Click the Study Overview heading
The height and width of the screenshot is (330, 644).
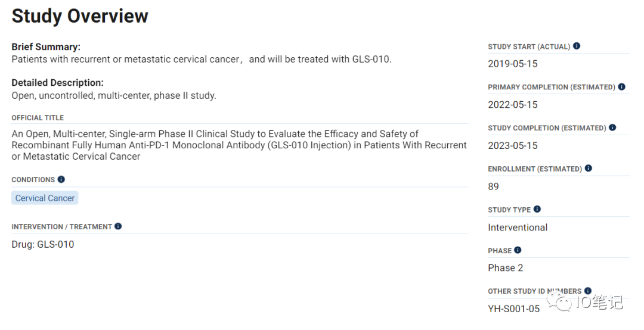(x=80, y=16)
